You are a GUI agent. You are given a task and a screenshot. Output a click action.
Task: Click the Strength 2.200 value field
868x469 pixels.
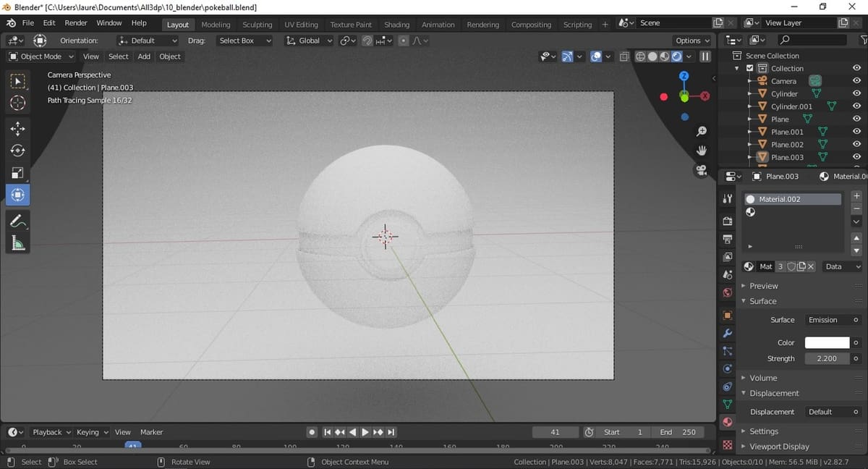(x=827, y=359)
